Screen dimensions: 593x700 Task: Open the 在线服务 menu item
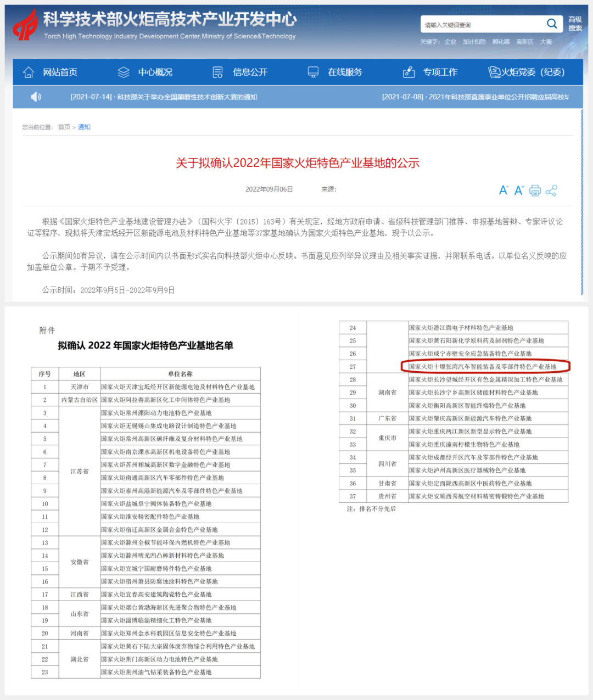coord(345,72)
